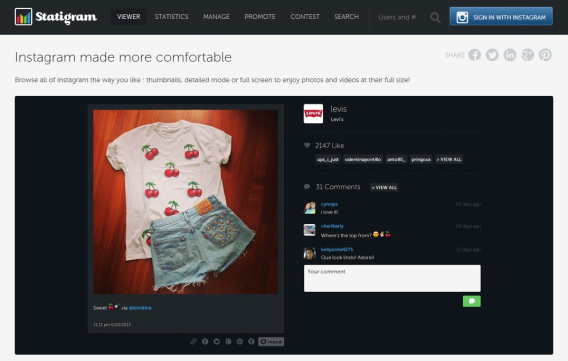568x361 pixels.
Task: View all likes
Action: tap(449, 159)
